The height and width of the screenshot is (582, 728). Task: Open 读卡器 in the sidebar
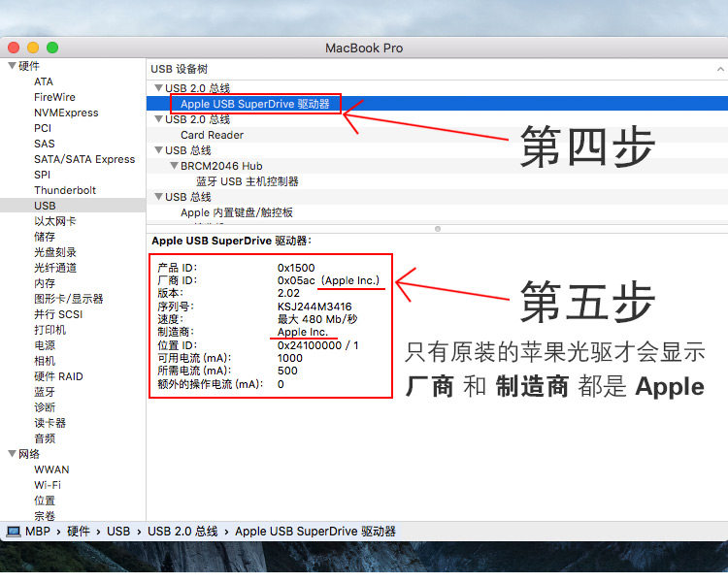(x=50, y=423)
